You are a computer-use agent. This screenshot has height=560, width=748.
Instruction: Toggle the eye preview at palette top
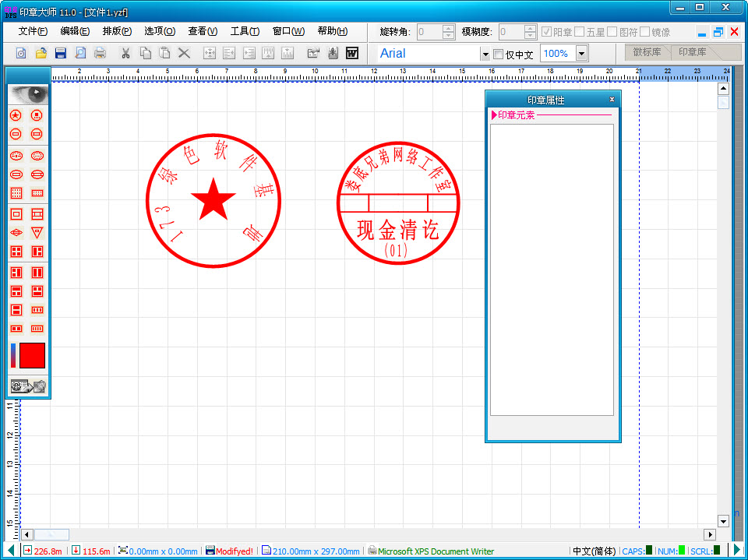[28, 94]
